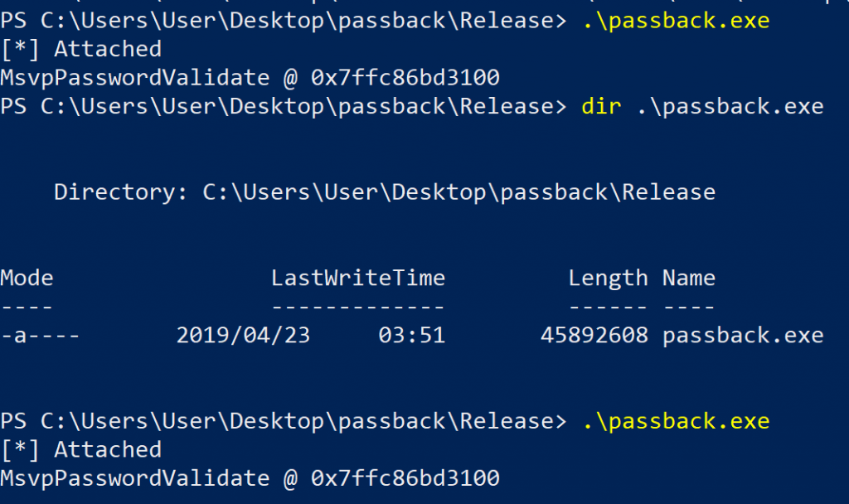Screen dimensions: 849x504
Task: Click the file size "45892608"
Action: pyautogui.click(x=594, y=335)
